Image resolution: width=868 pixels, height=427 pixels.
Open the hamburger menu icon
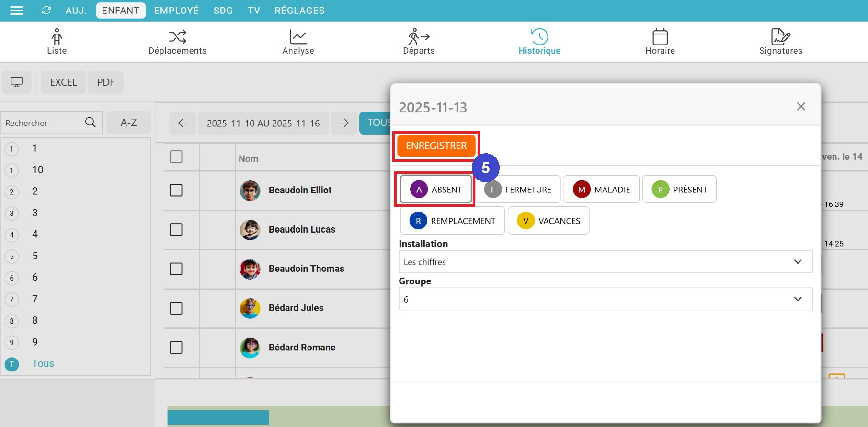click(x=17, y=11)
